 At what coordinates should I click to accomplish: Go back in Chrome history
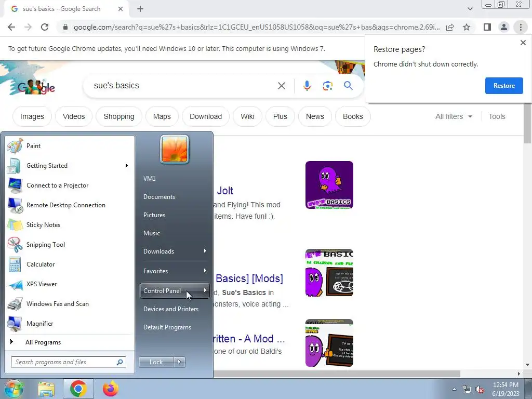(x=11, y=27)
